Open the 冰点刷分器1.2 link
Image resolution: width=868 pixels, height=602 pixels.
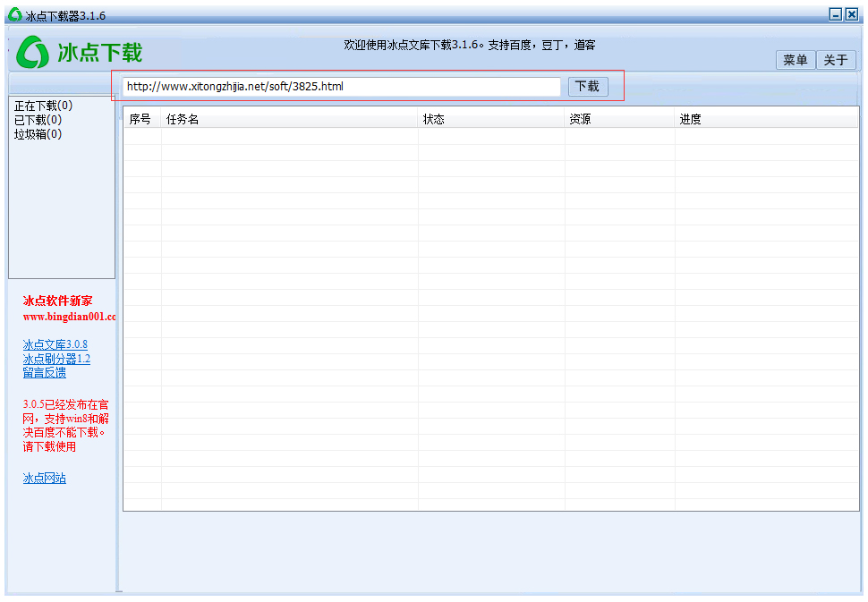coord(56,359)
